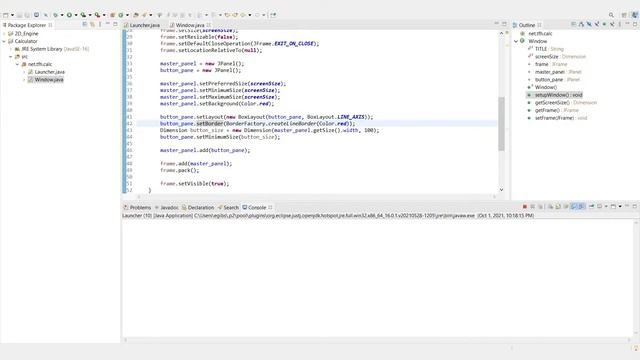The height and width of the screenshot is (360, 640).
Task: Click the Back navigation arrow in toolbar
Action: pos(242,15)
